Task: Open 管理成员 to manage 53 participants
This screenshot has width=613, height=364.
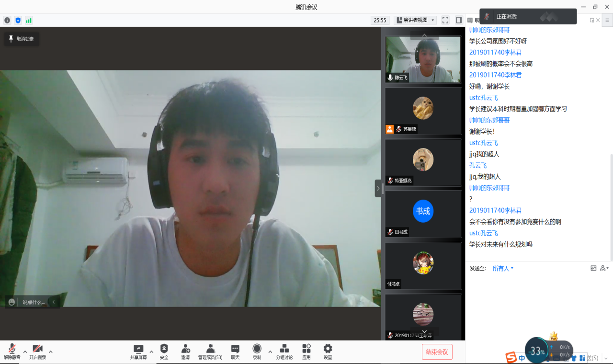Action: 210,352
